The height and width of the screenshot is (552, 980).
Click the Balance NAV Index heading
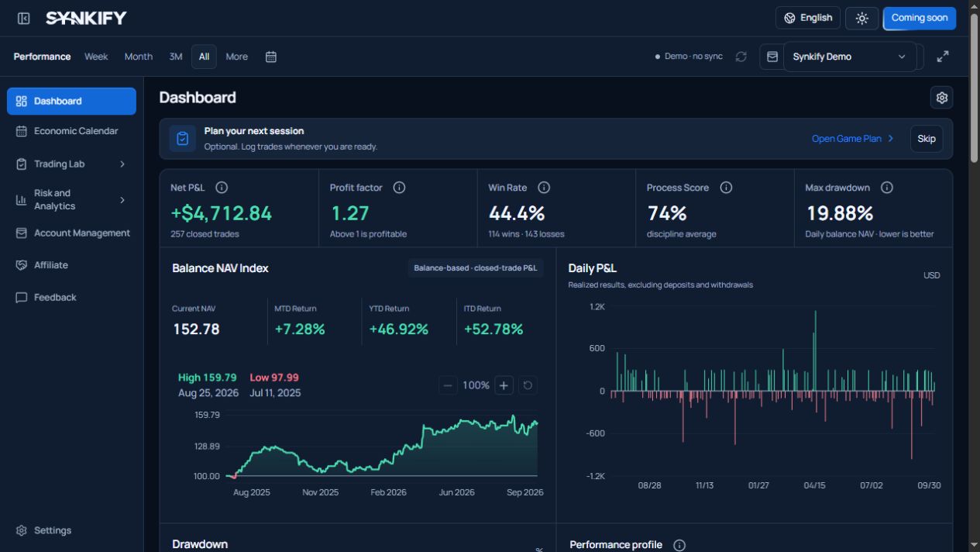point(220,268)
